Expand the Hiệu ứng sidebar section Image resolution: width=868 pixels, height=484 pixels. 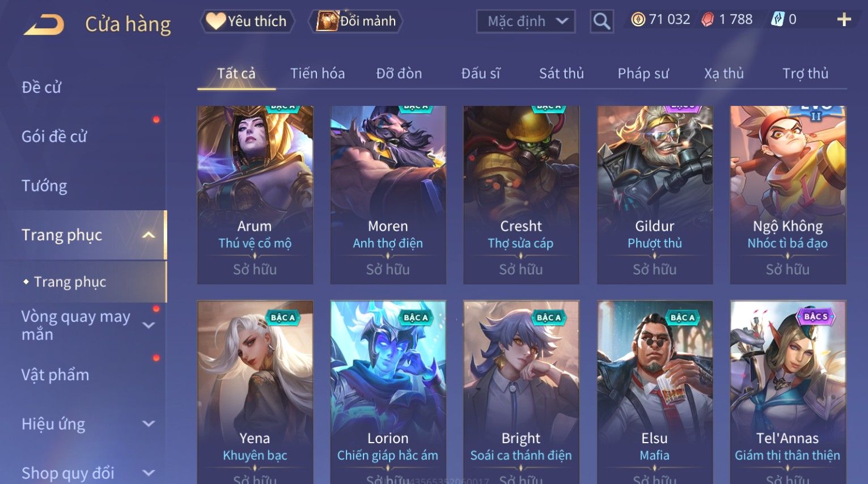pos(149,424)
